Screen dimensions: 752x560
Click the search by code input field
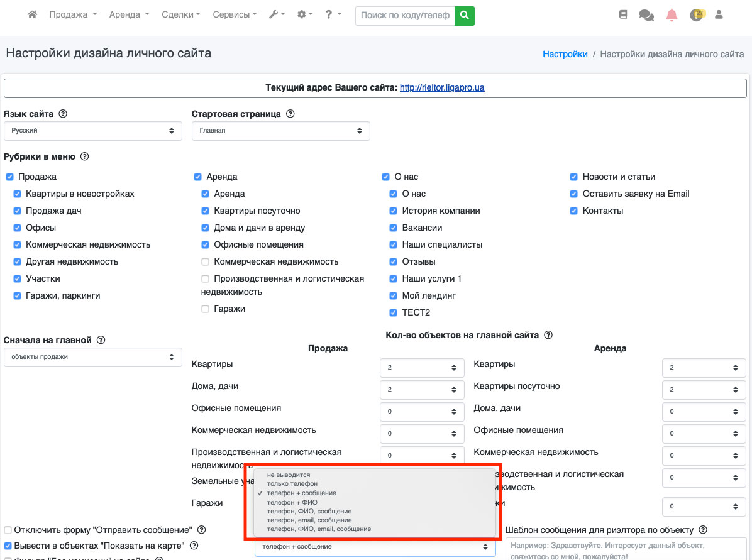406,15
